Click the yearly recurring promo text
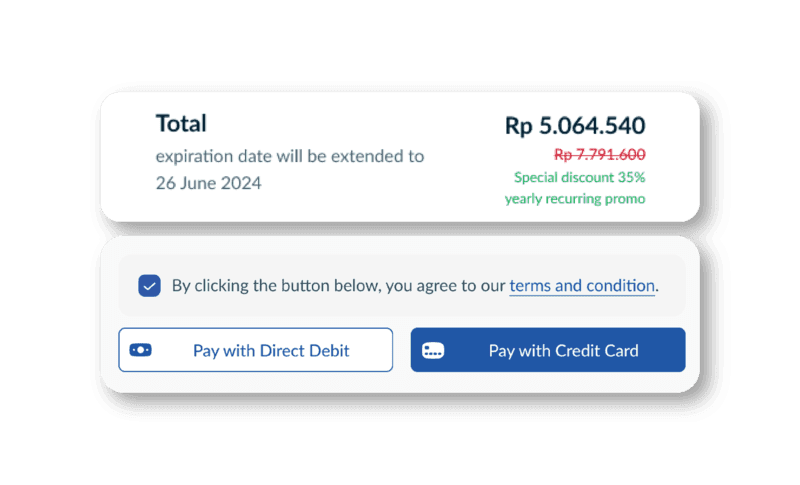This screenshot has width=800, height=485. tap(575, 198)
